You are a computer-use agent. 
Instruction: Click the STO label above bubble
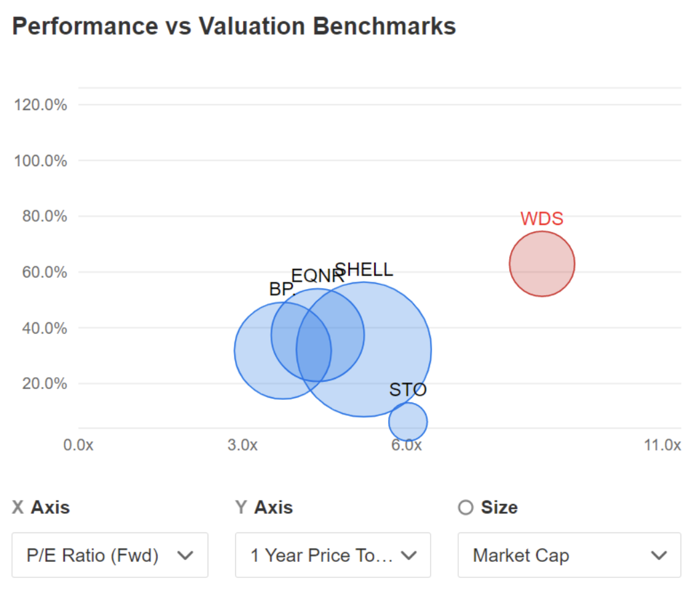tap(407, 390)
